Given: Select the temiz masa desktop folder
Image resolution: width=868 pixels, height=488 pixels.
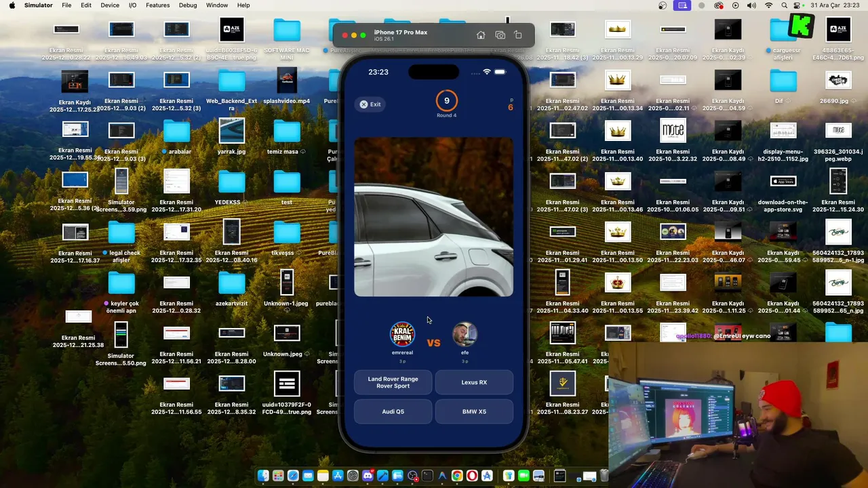Looking at the screenshot, I should pyautogui.click(x=287, y=131).
